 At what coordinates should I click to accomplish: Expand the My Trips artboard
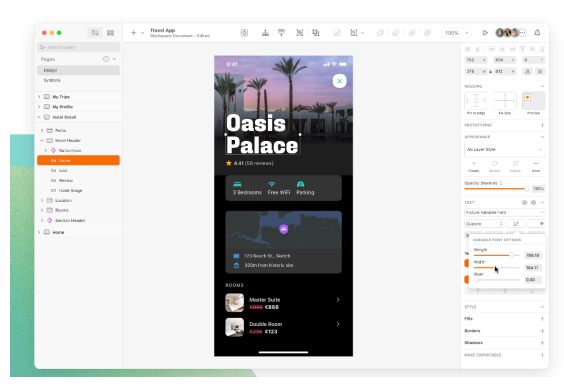click(x=39, y=97)
